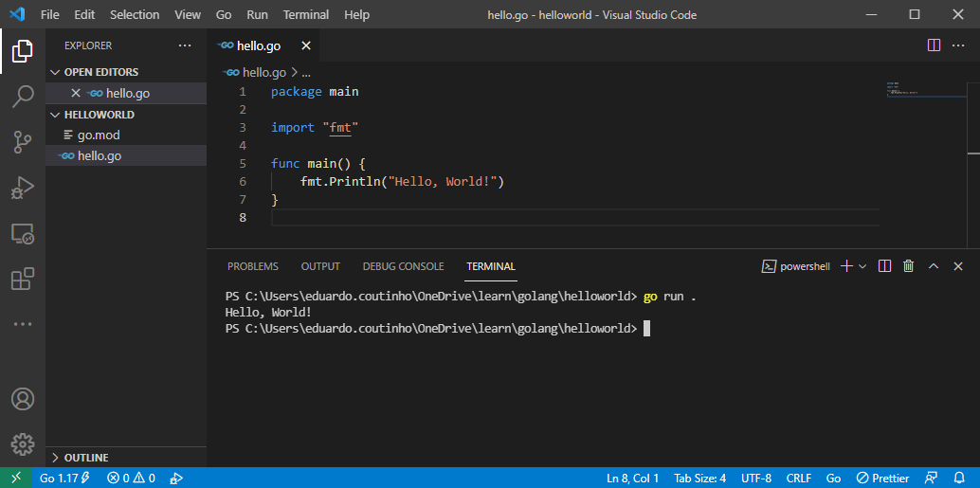
Task: Change end of line sequence CRLF
Action: pos(799,478)
